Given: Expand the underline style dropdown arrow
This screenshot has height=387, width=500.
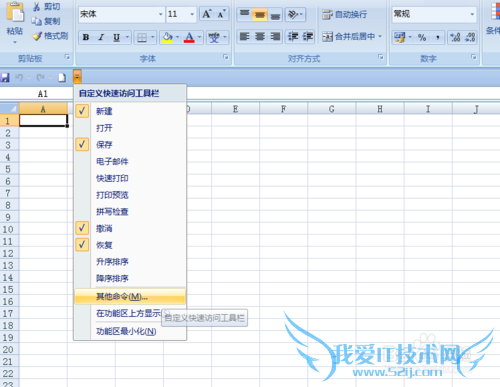Looking at the screenshot, I should 127,37.
